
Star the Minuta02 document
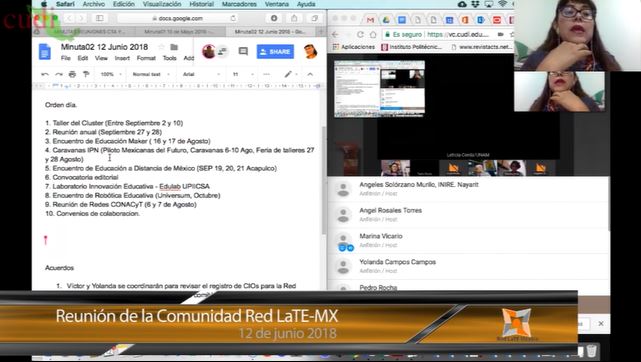pos(161,47)
